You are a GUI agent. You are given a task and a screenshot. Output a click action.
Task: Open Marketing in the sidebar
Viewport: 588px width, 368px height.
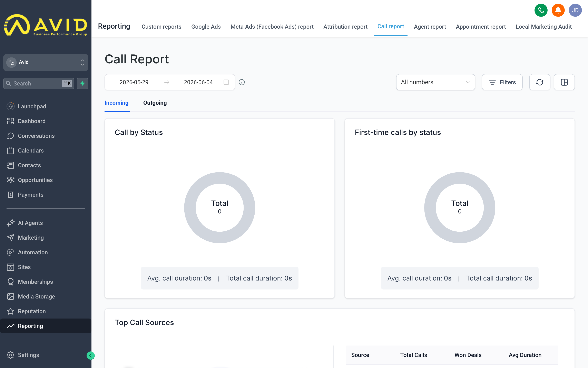[46, 238]
